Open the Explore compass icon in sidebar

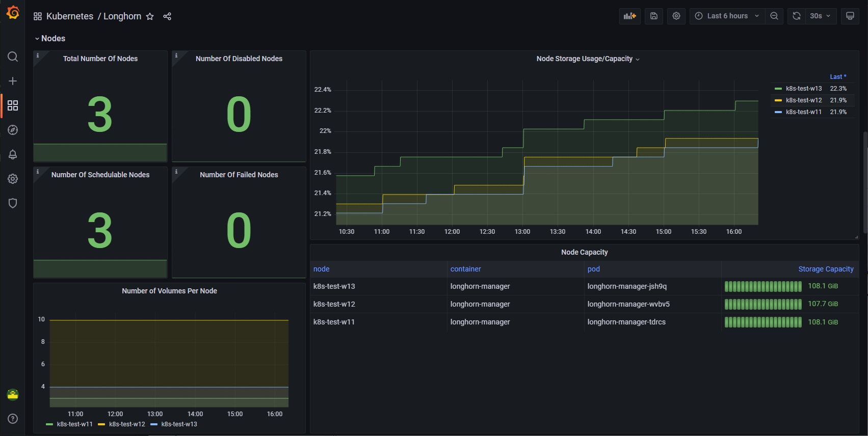coord(13,130)
